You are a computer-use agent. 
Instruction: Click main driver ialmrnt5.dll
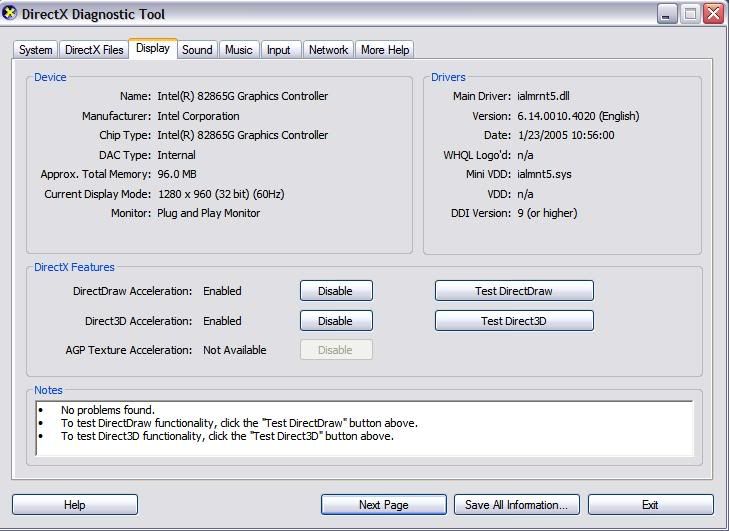[x=543, y=96]
